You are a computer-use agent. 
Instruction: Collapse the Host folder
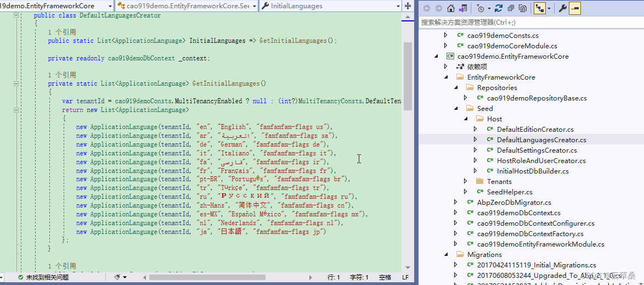(x=465, y=119)
